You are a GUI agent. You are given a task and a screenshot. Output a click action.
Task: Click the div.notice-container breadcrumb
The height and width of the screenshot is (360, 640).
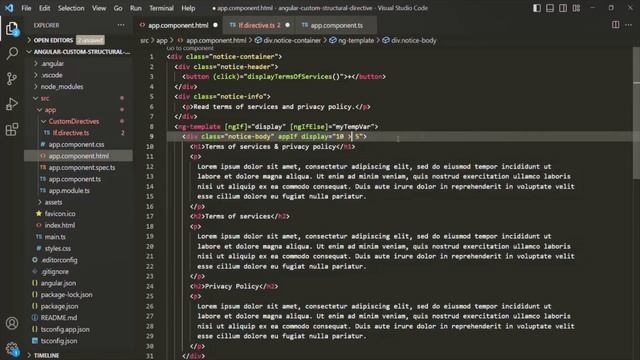[x=288, y=40]
